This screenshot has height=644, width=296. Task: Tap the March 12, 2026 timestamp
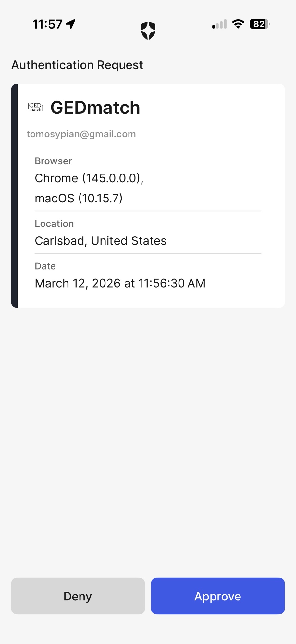[120, 283]
